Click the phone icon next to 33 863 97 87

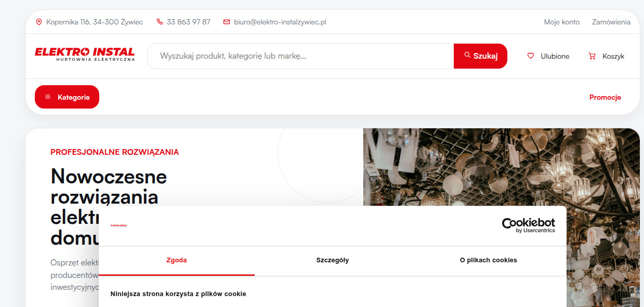pos(160,22)
